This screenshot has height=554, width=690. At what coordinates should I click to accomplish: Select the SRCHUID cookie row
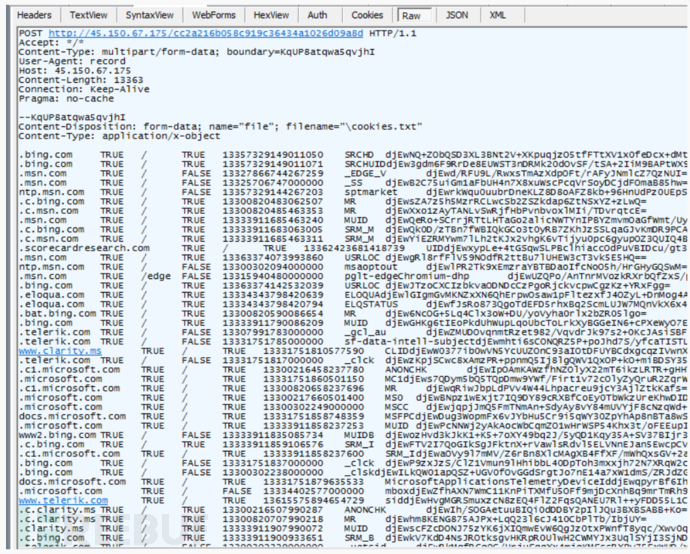(x=353, y=164)
